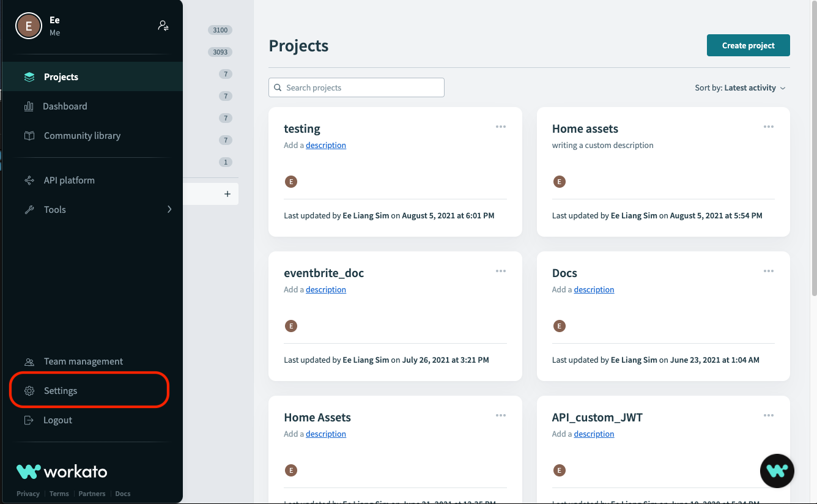Add a description to eventbrite_doc
The height and width of the screenshot is (504, 817).
(325, 289)
